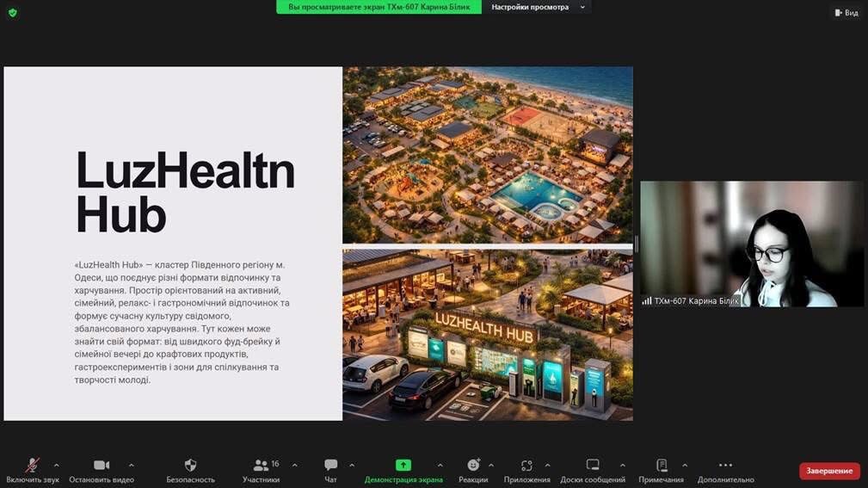Open Доски сообщений whiteboards
Screen dimensions: 868x488
(592, 466)
